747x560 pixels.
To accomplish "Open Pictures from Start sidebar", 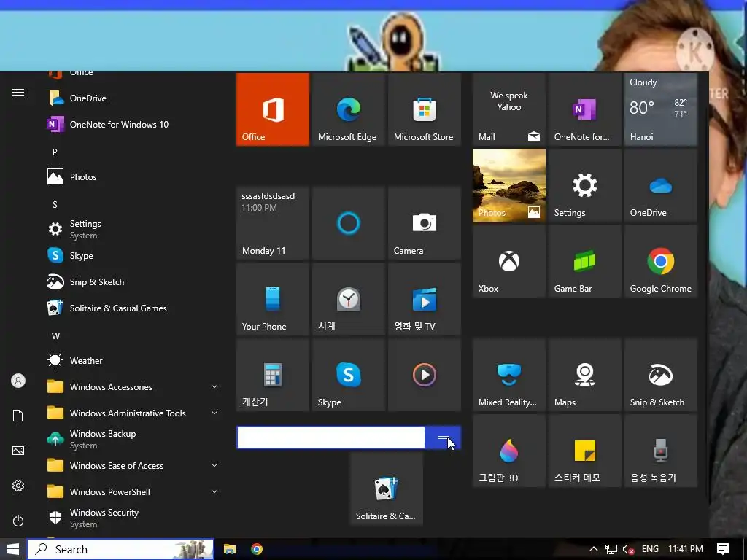I will 18,451.
